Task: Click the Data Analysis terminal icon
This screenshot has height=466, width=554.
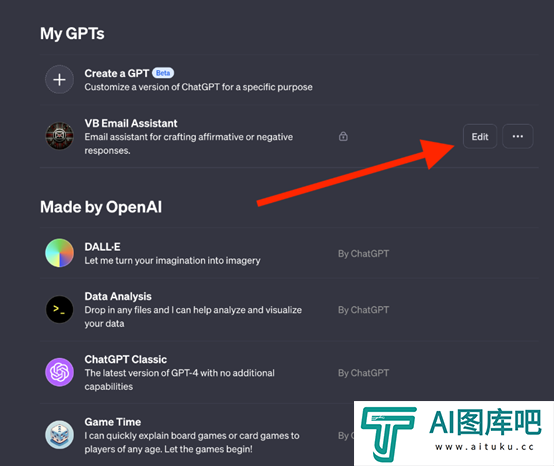Action: point(59,309)
